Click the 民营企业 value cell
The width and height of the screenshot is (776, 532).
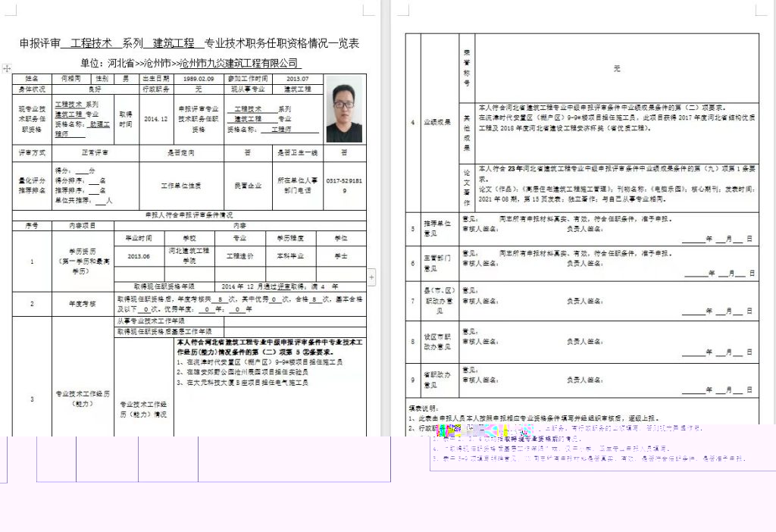[248, 186]
